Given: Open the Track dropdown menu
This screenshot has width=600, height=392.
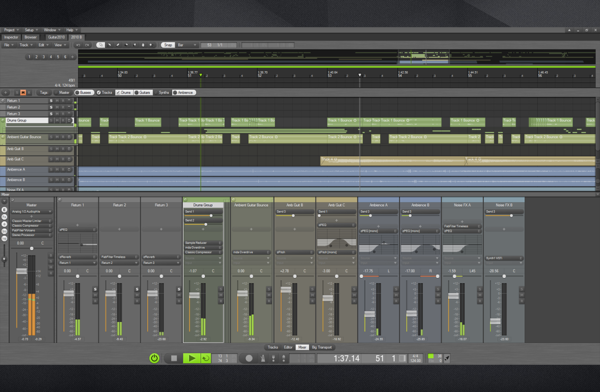Looking at the screenshot, I should click(x=25, y=45).
